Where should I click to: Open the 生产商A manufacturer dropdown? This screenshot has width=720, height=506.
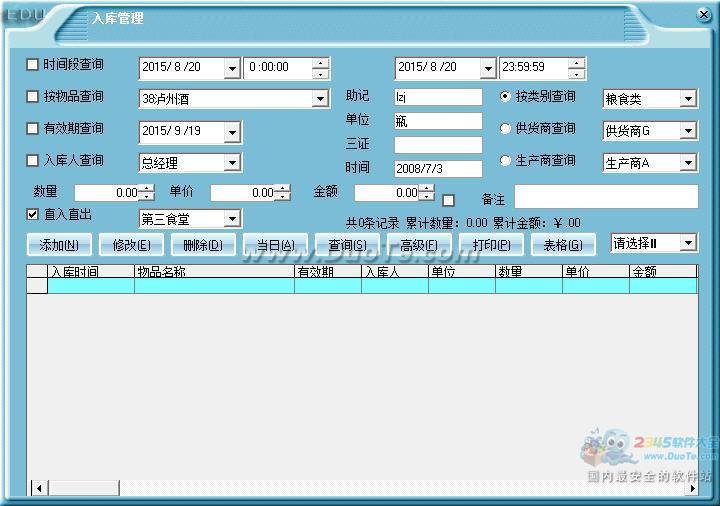[x=688, y=163]
